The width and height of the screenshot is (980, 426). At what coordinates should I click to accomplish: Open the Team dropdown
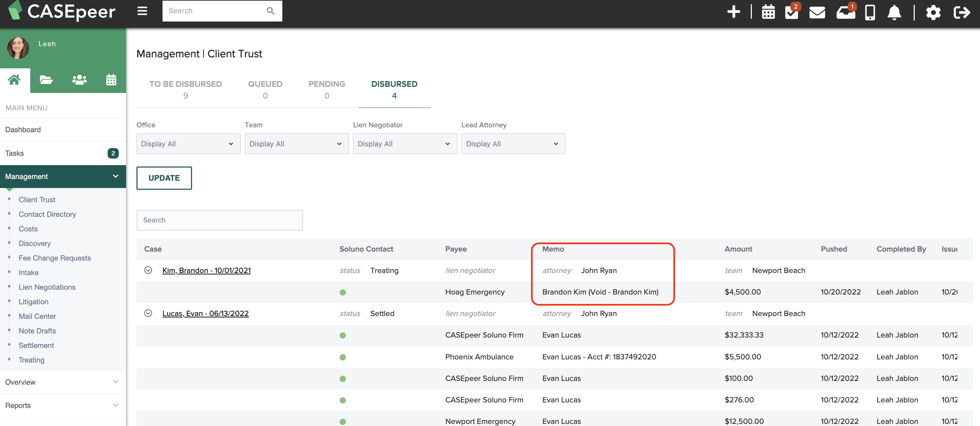[x=296, y=144]
